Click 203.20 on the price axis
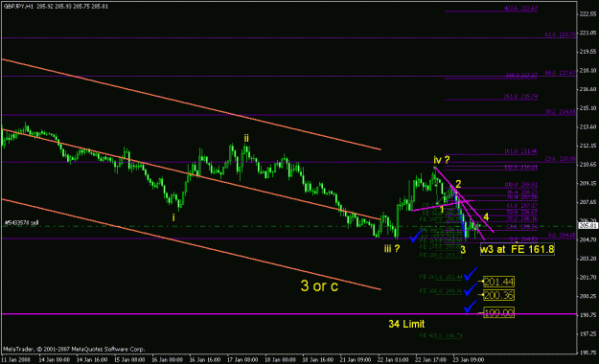The image size is (599, 364). [588, 259]
